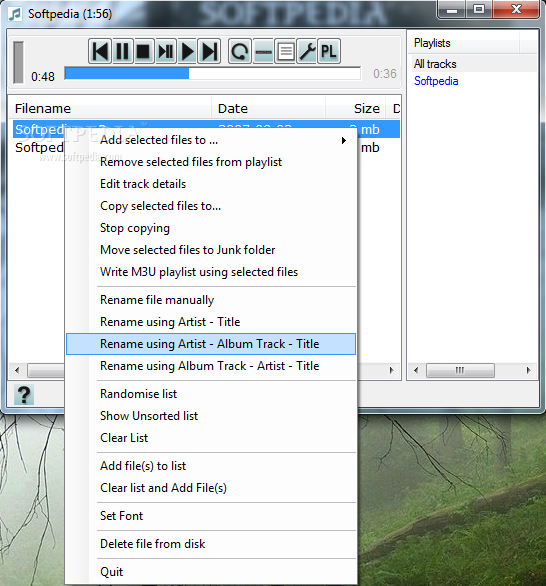Toggle the PL playlist panel button

(329, 51)
